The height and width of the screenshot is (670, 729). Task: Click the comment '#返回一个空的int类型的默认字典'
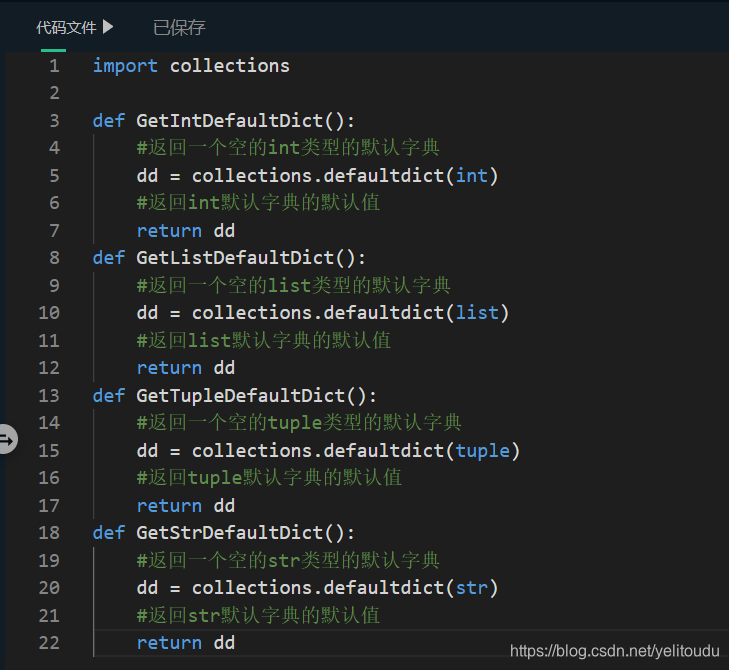(x=288, y=148)
